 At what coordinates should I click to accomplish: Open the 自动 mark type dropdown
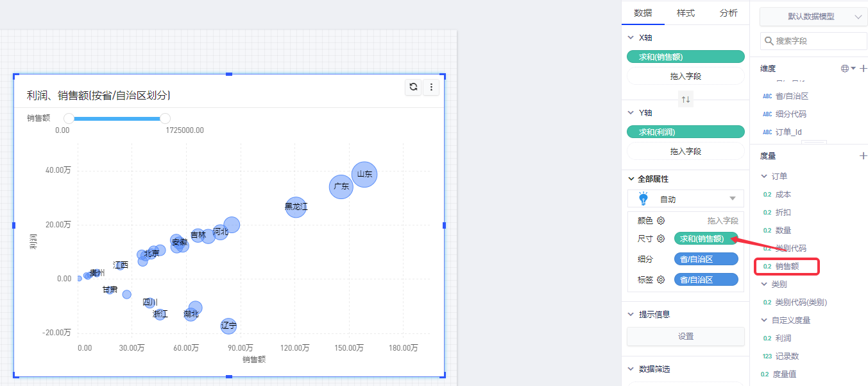[732, 199]
